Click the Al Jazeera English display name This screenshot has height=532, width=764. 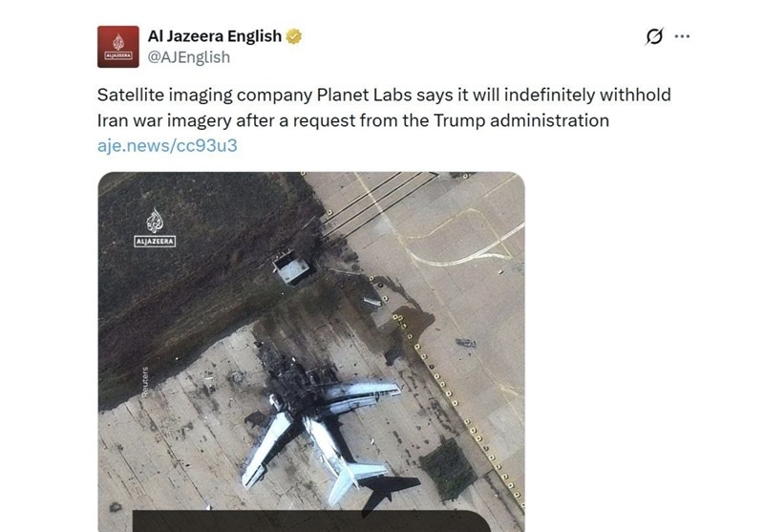click(215, 36)
